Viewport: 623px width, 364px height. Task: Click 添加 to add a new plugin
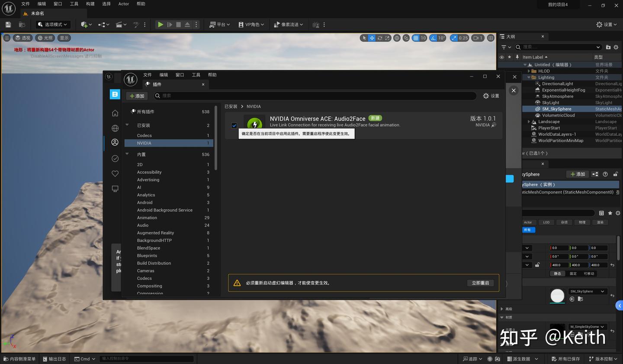(137, 96)
